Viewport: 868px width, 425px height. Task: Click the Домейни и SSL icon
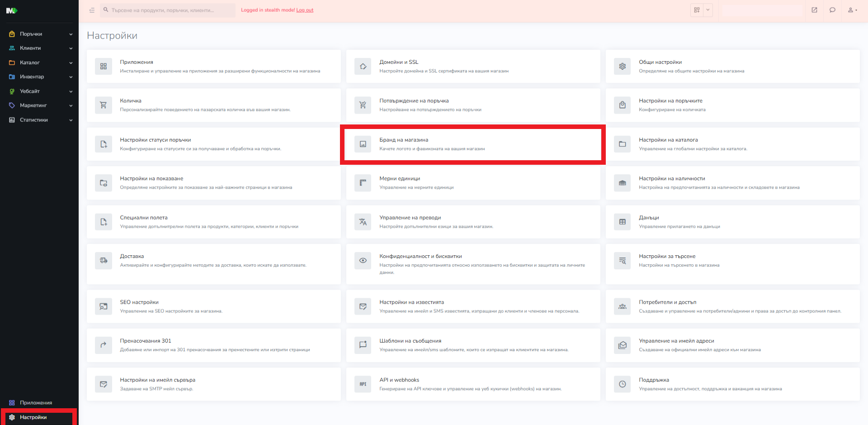[363, 67]
